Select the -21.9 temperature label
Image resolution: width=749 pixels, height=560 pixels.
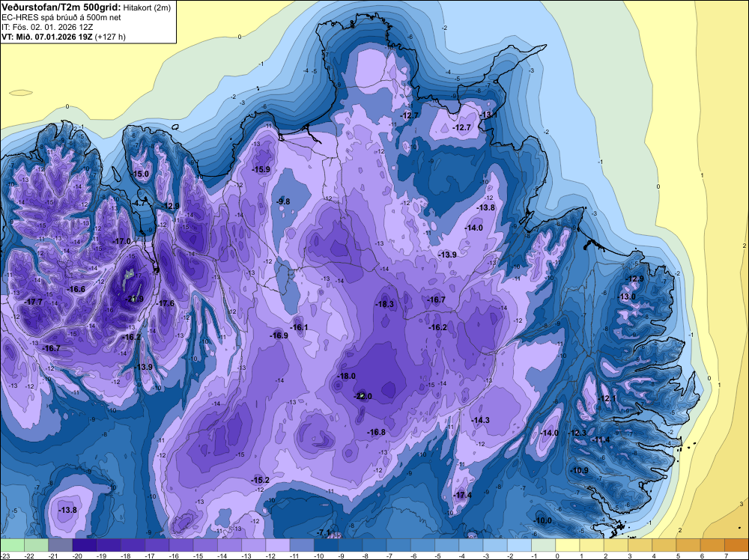tap(134, 299)
